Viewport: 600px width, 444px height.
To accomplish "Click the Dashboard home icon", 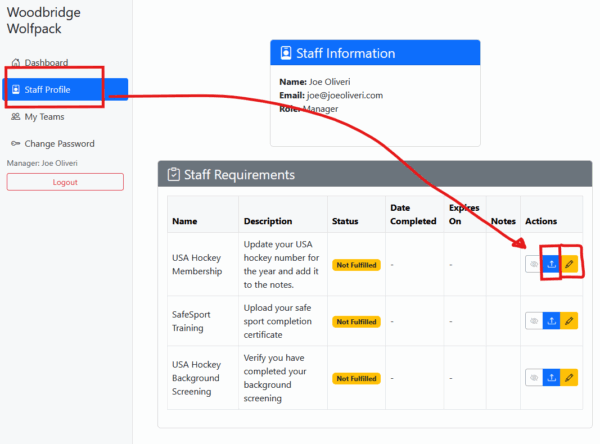I will coord(16,62).
